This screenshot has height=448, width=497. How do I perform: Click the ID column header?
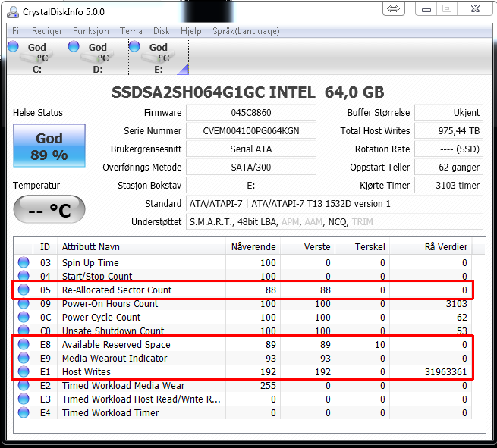[x=45, y=246]
